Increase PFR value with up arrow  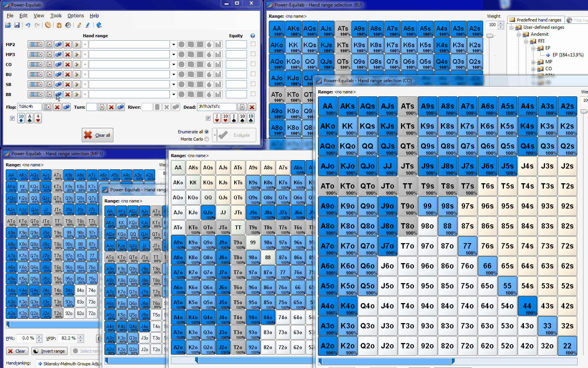tap(39, 337)
